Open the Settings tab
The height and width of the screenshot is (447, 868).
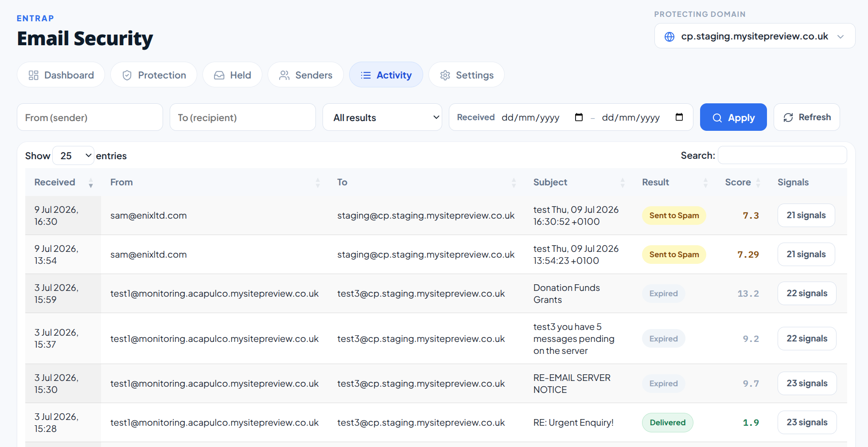click(467, 75)
